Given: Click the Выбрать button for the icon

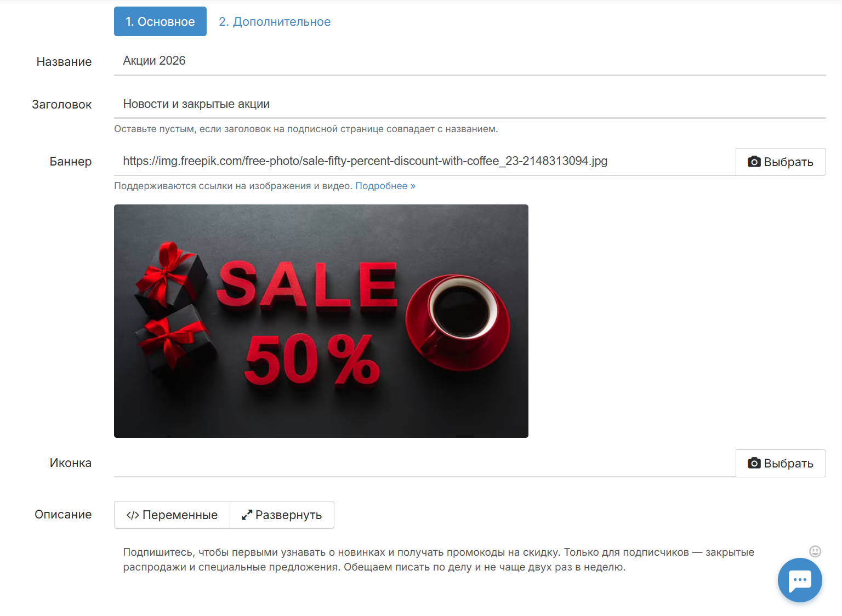Looking at the screenshot, I should tap(781, 463).
